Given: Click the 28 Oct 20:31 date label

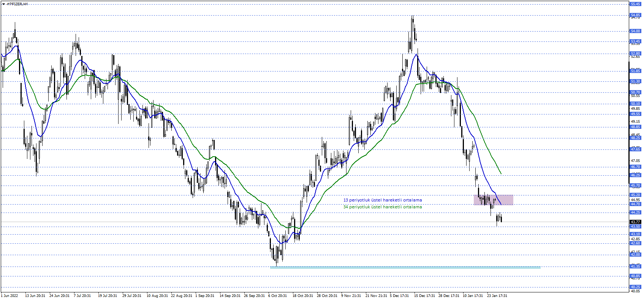Looking at the screenshot, I should pyautogui.click(x=327, y=296).
